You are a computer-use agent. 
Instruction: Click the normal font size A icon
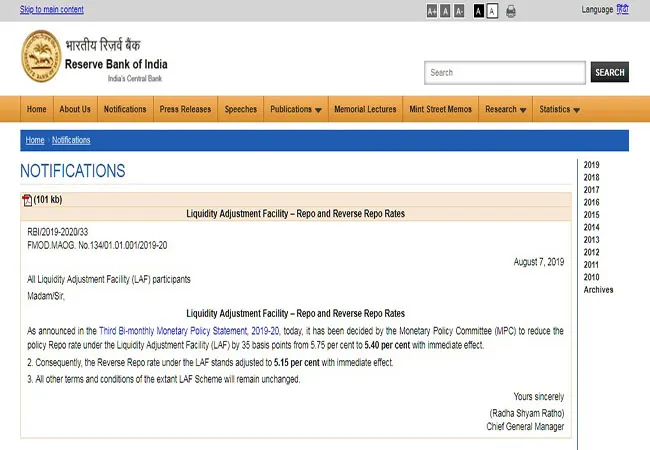tap(446, 11)
